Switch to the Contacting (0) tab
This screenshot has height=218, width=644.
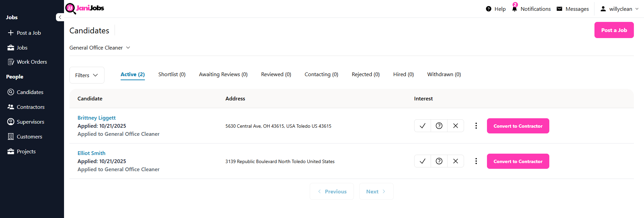click(321, 74)
